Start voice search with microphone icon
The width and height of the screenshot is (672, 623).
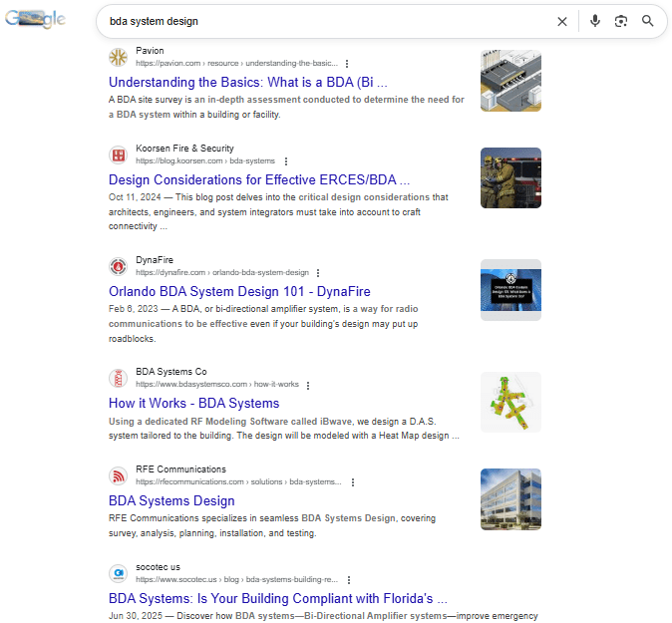(x=595, y=21)
